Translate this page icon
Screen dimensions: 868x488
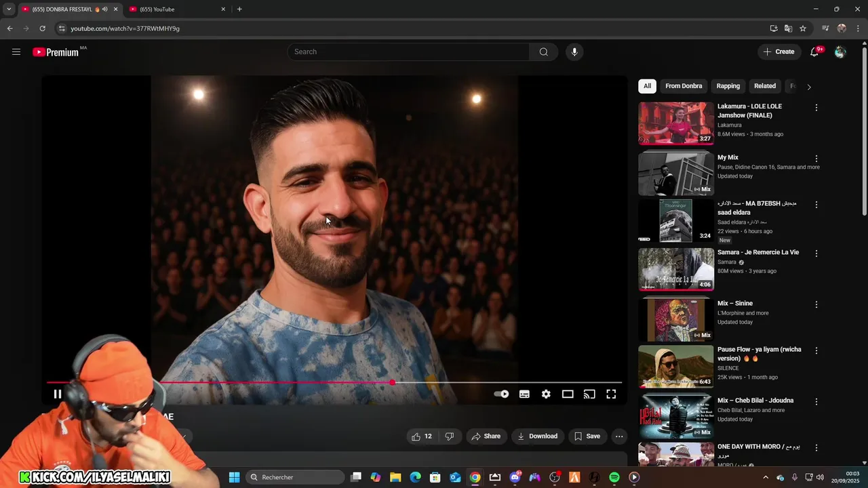tap(788, 28)
